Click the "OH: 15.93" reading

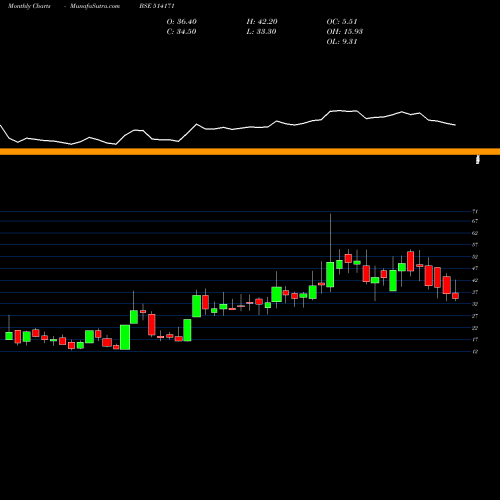tap(345, 32)
